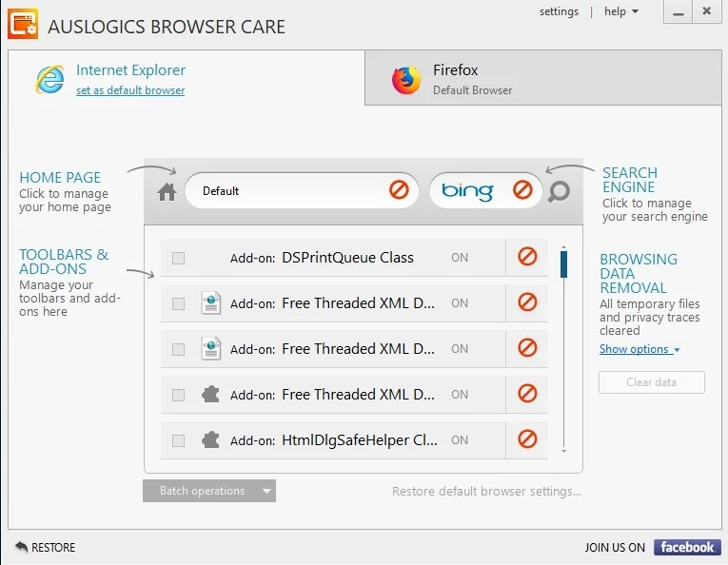The image size is (728, 565).
Task: Remove the Bing search engine using its block icon
Action: point(522,191)
